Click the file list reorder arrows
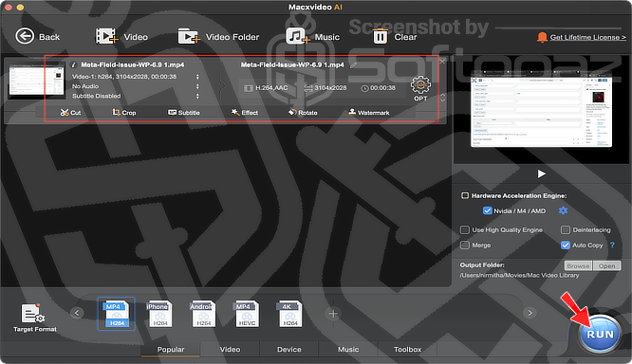 [x=442, y=98]
